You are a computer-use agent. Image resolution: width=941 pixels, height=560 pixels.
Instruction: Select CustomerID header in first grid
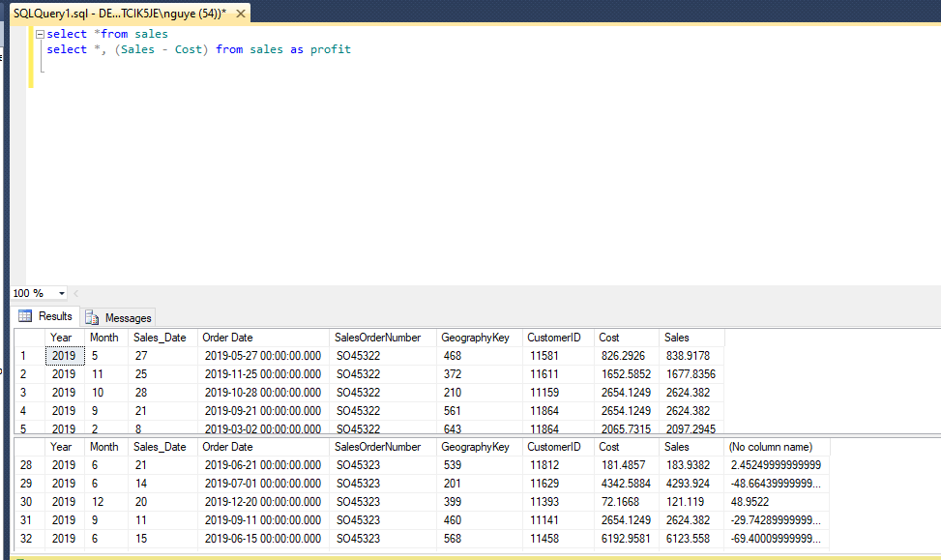click(x=558, y=338)
